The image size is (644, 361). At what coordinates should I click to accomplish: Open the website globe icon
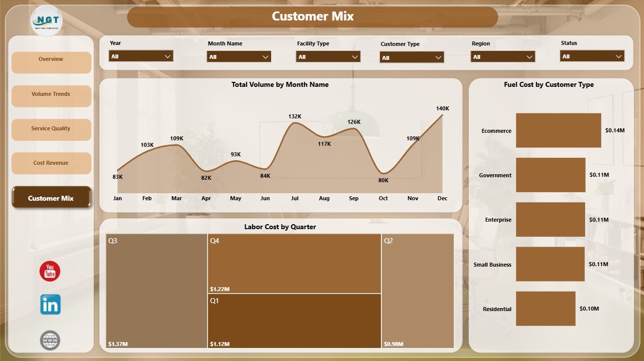click(x=50, y=340)
